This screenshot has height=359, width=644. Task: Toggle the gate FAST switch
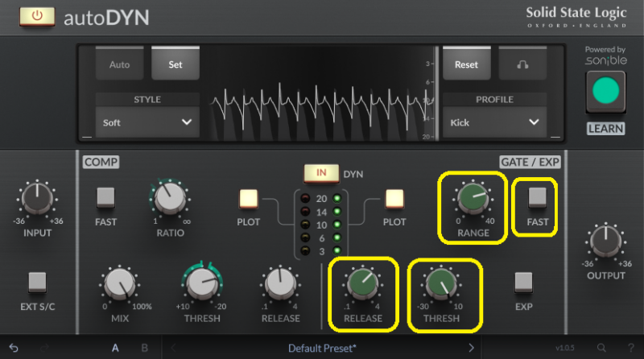click(537, 197)
